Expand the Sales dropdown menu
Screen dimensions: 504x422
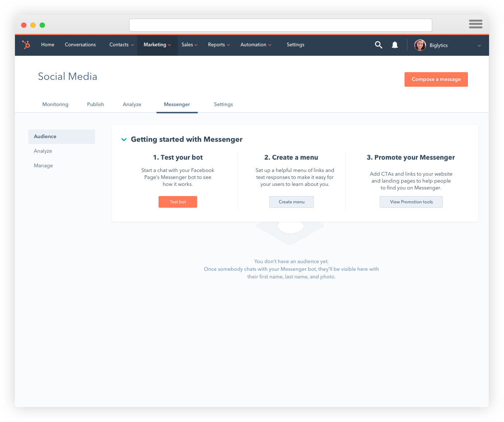(x=190, y=45)
